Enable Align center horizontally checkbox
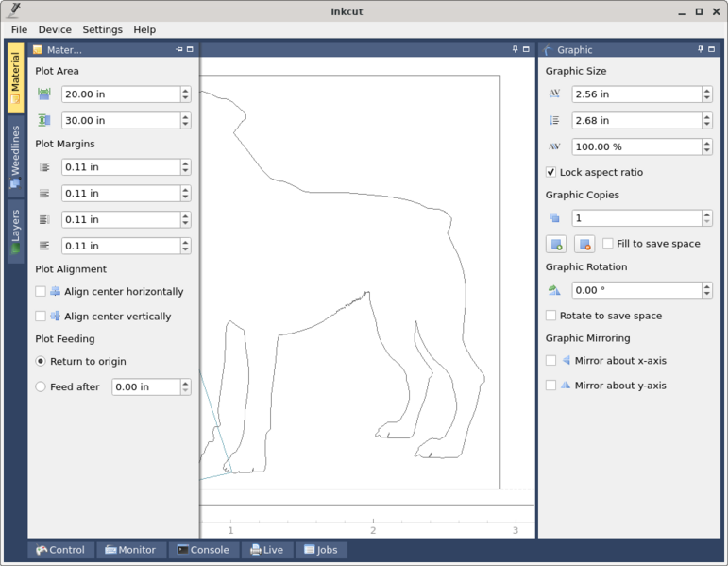The width and height of the screenshot is (728, 566). (41, 291)
